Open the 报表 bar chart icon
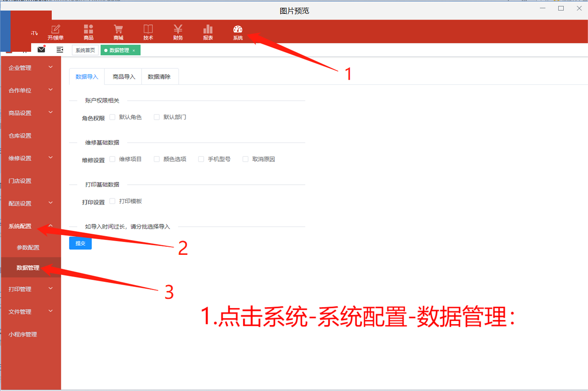Image resolution: width=588 pixels, height=391 pixels. [x=208, y=29]
